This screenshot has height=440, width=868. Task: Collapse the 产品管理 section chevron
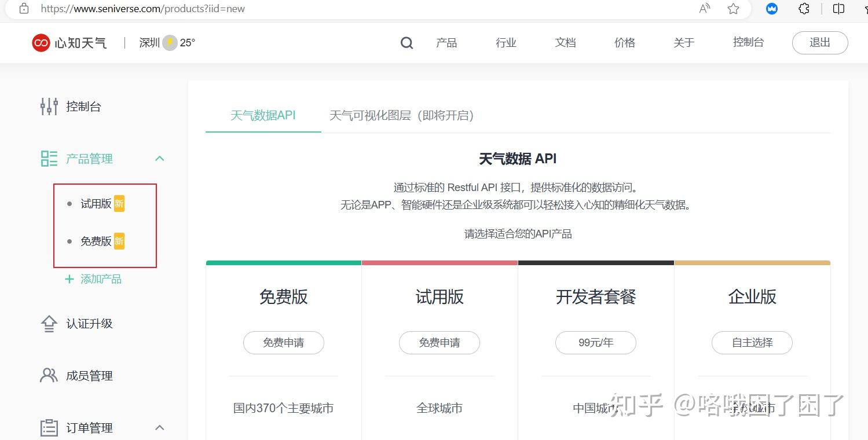(x=159, y=158)
